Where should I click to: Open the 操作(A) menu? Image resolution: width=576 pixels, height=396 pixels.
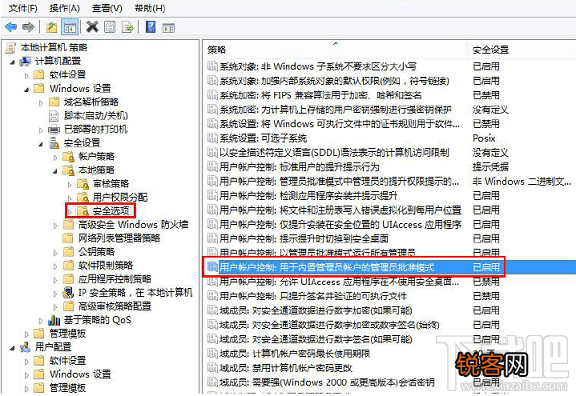[x=65, y=8]
